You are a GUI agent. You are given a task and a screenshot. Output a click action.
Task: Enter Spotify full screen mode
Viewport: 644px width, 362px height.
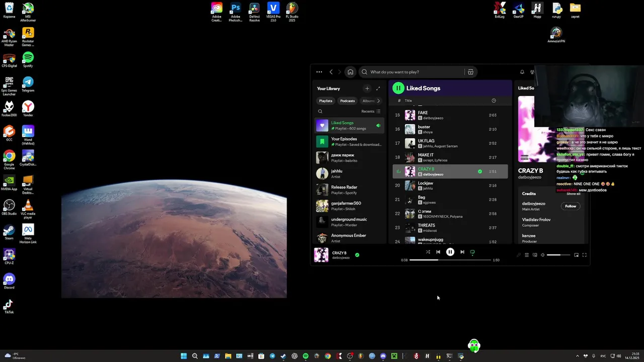pyautogui.click(x=585, y=255)
